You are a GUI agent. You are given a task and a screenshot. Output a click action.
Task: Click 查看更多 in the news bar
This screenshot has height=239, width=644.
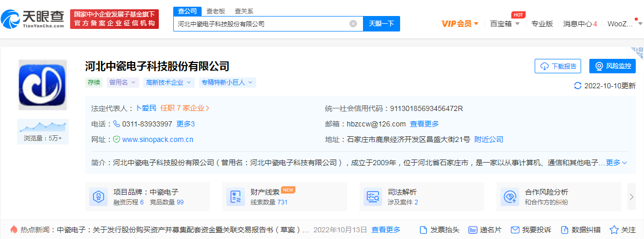click(386, 230)
